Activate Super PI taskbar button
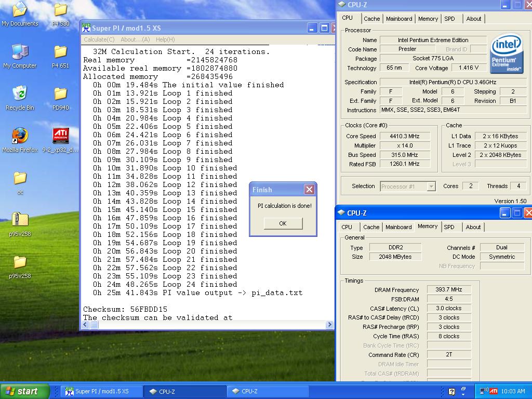The width and height of the screenshot is (532, 399). [x=101, y=391]
